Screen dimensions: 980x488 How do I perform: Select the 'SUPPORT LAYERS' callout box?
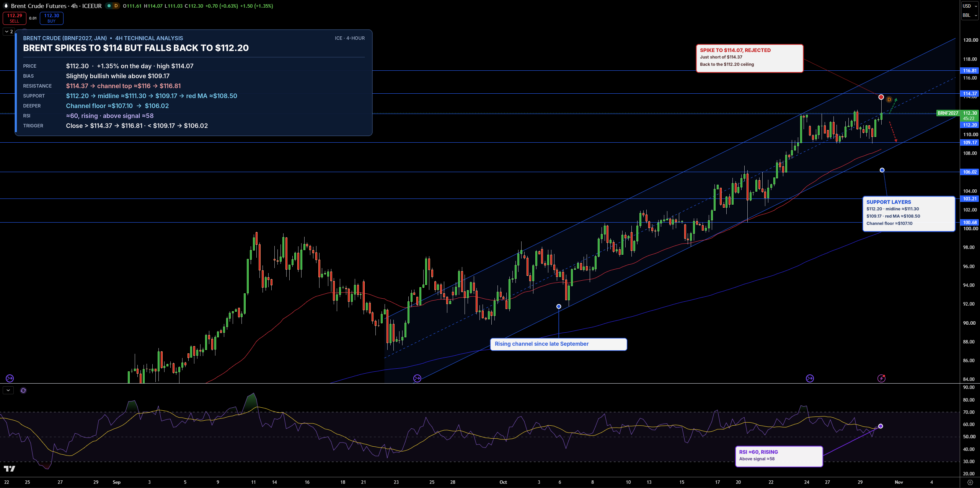click(908, 214)
